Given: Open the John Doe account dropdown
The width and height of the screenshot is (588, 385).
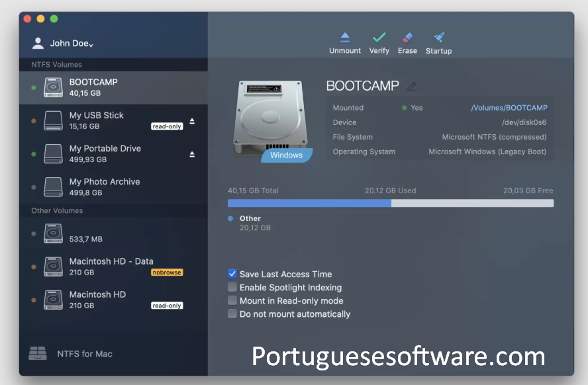Looking at the screenshot, I should point(72,44).
